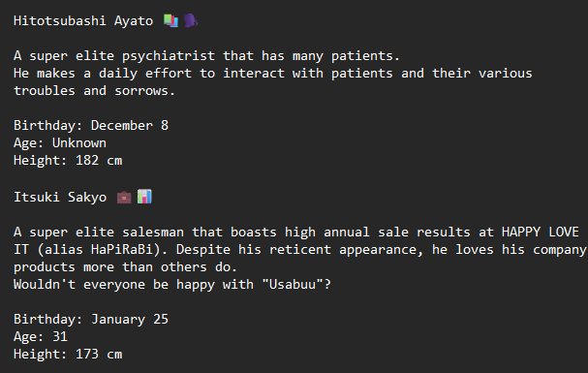Click the word psychiatrist in Ayato's description
The height and width of the screenshot is (373, 588).
[x=169, y=56]
